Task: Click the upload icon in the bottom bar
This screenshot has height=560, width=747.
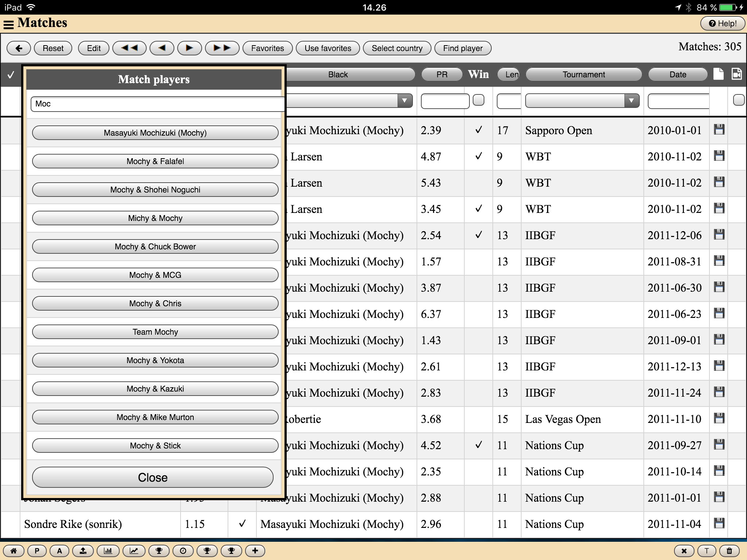Action: click(x=83, y=551)
